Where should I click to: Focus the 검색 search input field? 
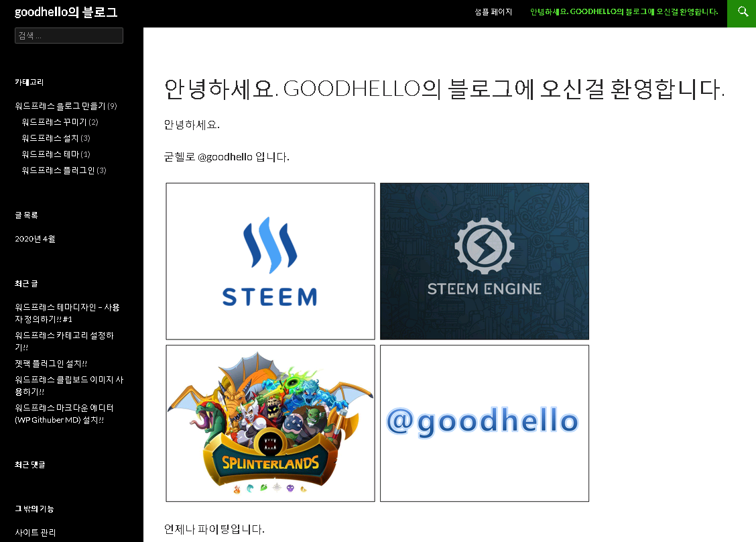coord(69,36)
